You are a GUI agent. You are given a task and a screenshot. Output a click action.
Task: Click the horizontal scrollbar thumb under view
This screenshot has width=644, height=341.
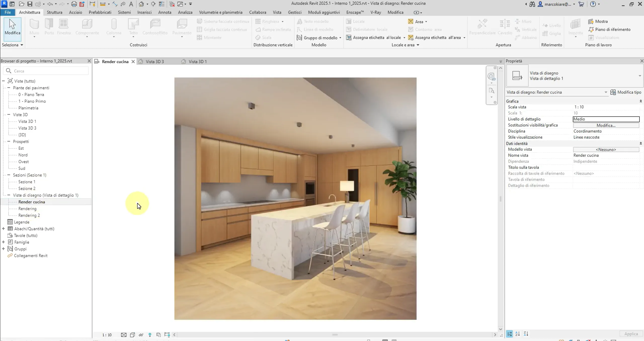pyautogui.click(x=335, y=335)
